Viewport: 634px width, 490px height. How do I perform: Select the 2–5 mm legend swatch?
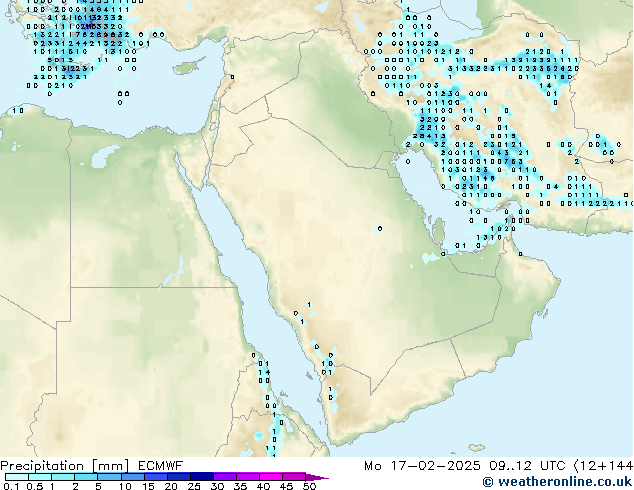[86, 477]
